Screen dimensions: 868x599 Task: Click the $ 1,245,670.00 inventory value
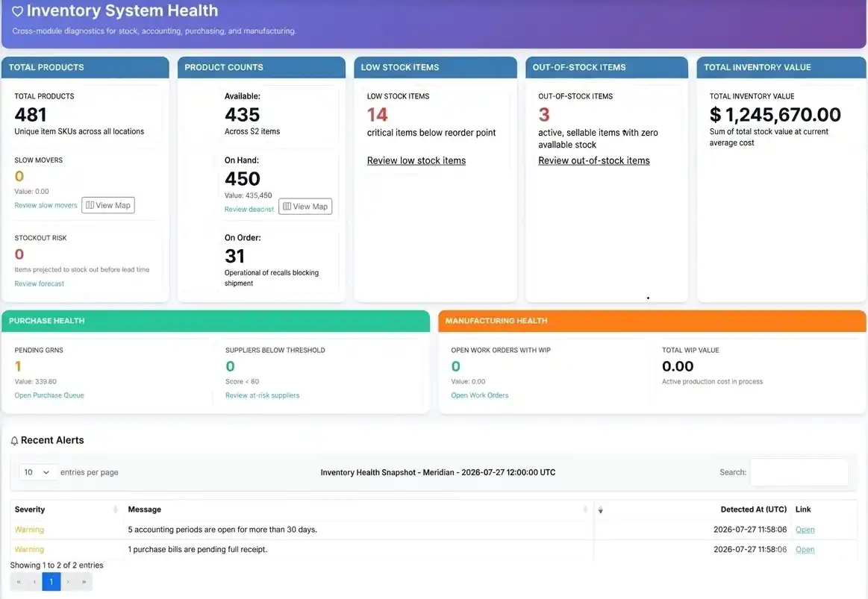pyautogui.click(x=775, y=114)
